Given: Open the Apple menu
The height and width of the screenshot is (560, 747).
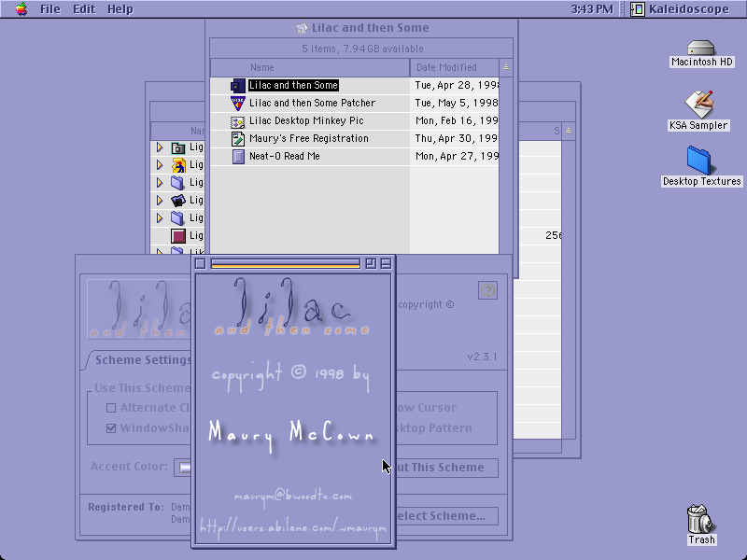Looking at the screenshot, I should click(21, 9).
